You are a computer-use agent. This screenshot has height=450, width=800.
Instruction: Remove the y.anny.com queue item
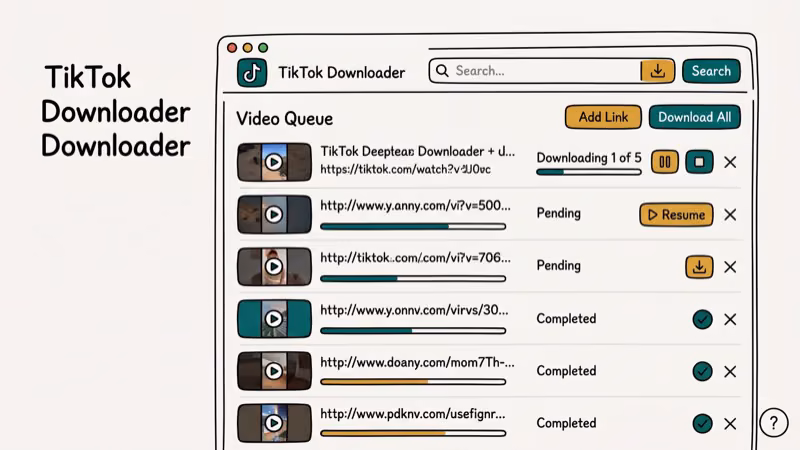coord(730,215)
